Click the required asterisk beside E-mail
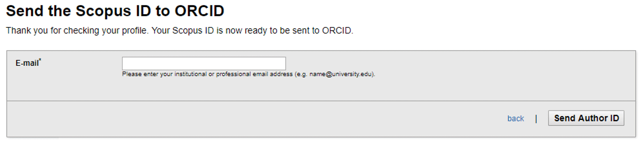Image resolution: width=644 pixels, height=142 pixels. pos(40,60)
